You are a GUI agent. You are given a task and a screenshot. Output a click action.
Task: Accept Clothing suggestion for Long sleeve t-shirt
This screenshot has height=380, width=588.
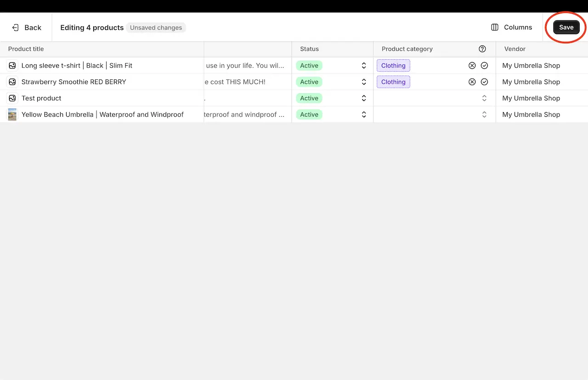[x=484, y=66]
